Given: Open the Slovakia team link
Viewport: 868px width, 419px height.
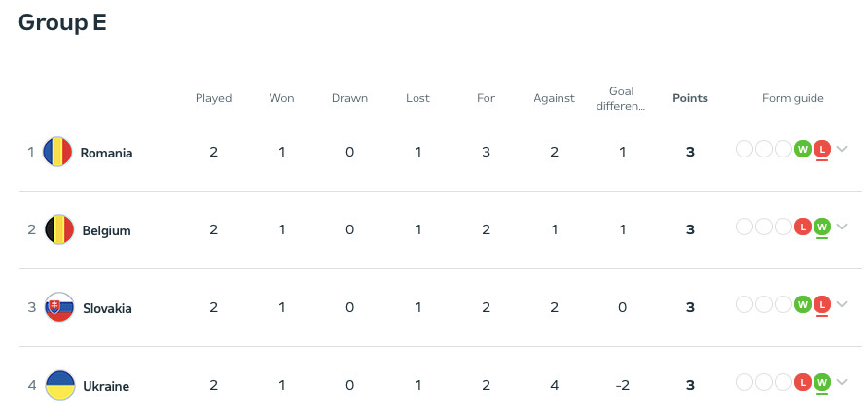Looking at the screenshot, I should pos(107,308).
